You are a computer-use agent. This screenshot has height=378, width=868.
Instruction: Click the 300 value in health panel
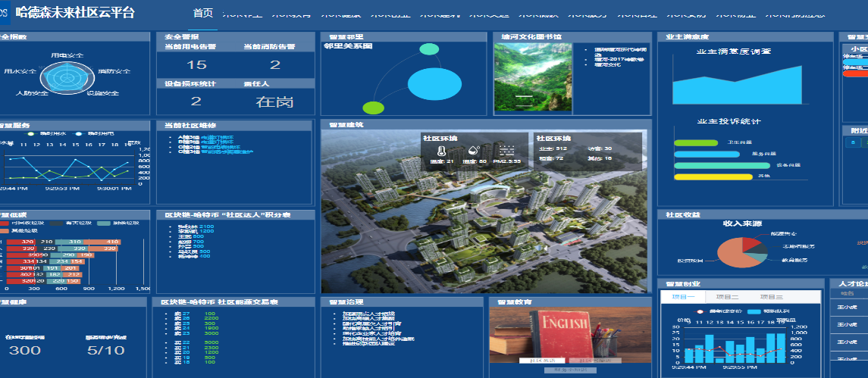pos(25,350)
